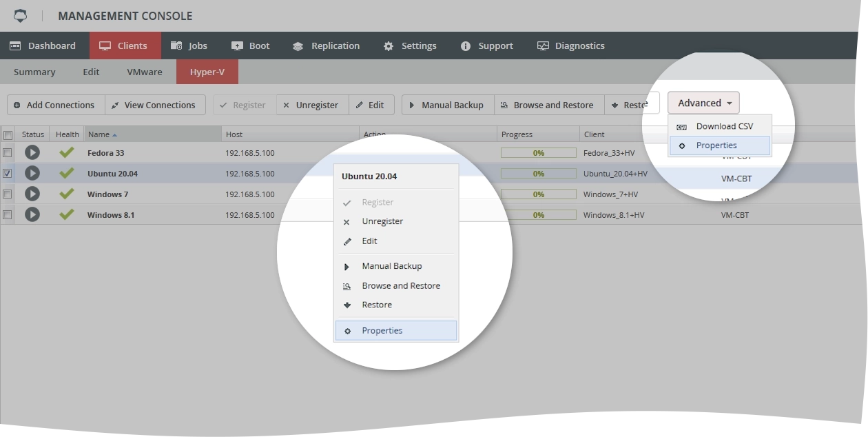The width and height of the screenshot is (868, 437).
Task: Open the Dashboard tab
Action: [x=43, y=45]
